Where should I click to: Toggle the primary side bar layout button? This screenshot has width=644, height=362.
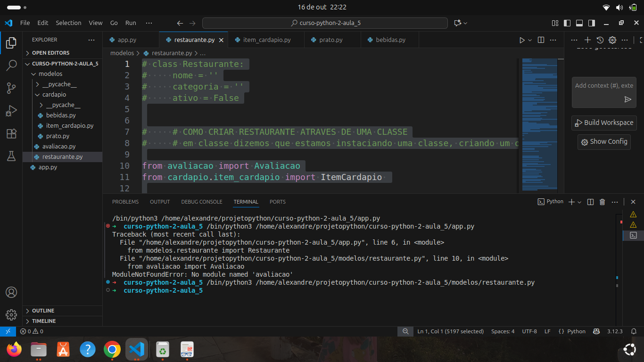[x=567, y=23]
